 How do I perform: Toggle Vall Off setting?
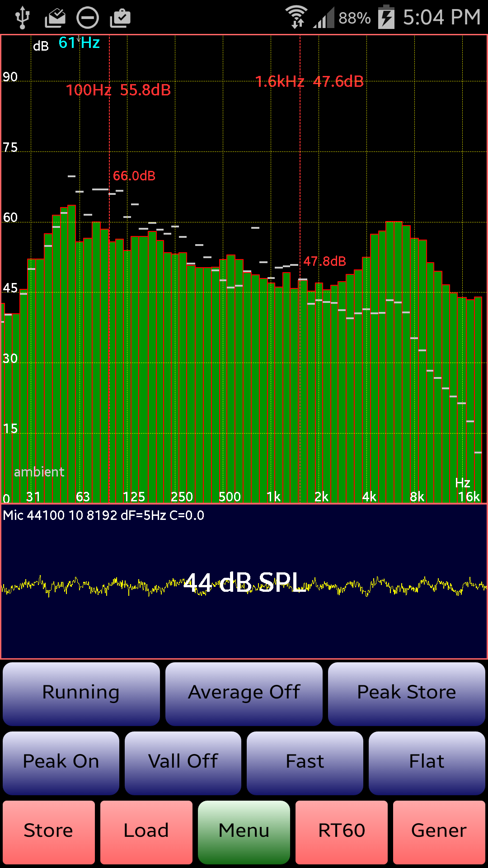point(183,763)
